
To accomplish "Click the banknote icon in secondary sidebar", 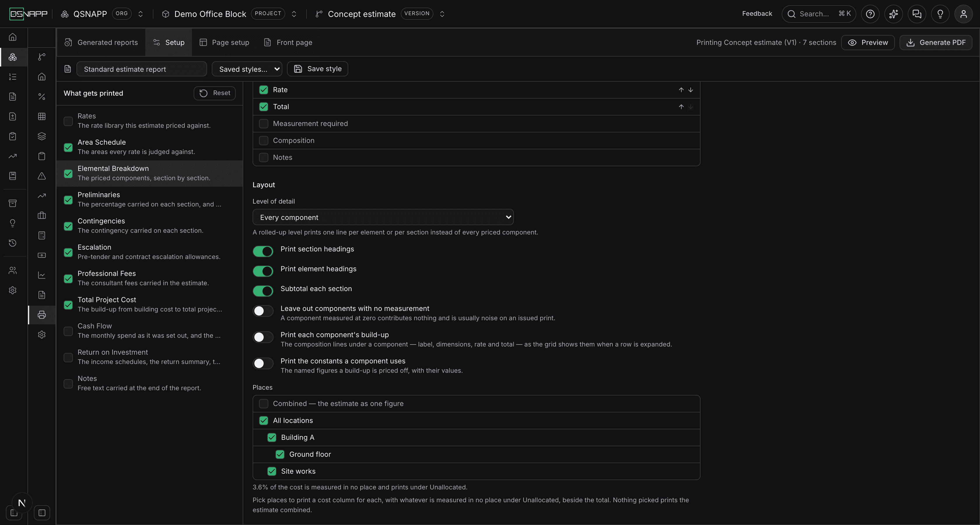I will pos(42,255).
